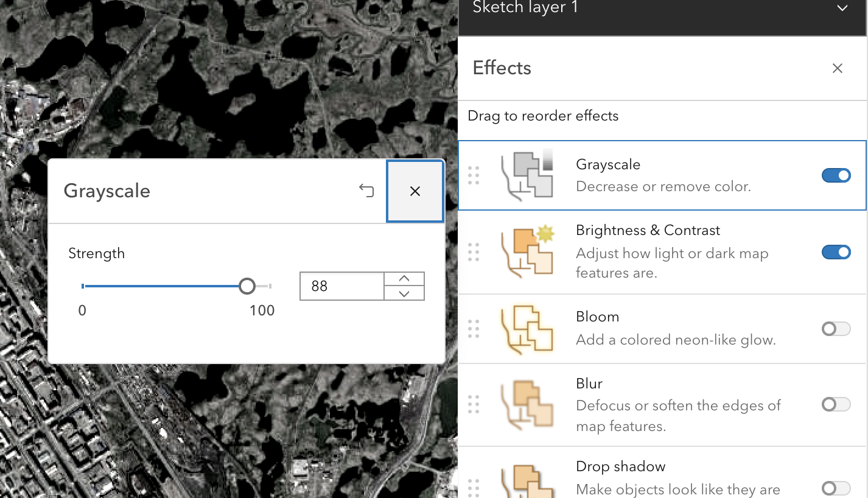Enable the Blur effect toggle
Screen dimensions: 868x498
(x=836, y=404)
